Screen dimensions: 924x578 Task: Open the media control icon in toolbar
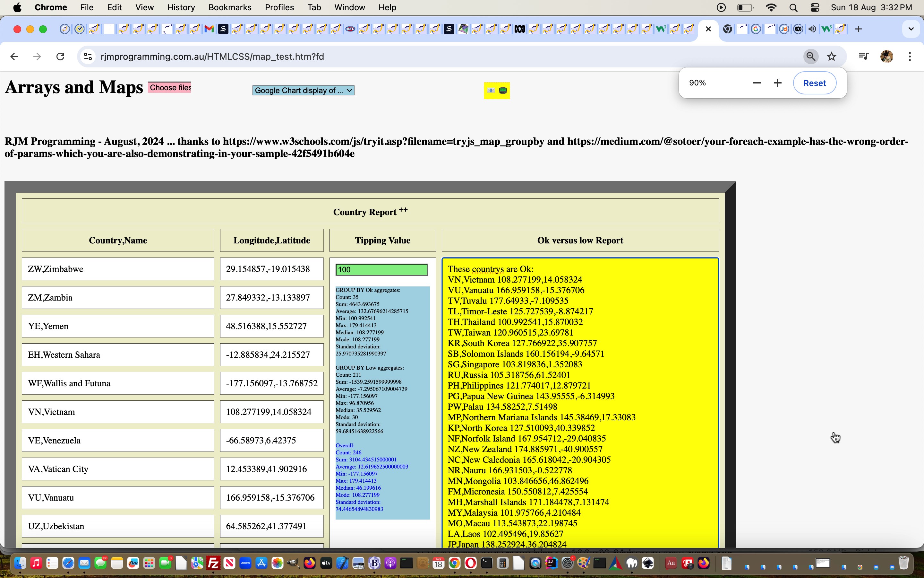pos(863,57)
